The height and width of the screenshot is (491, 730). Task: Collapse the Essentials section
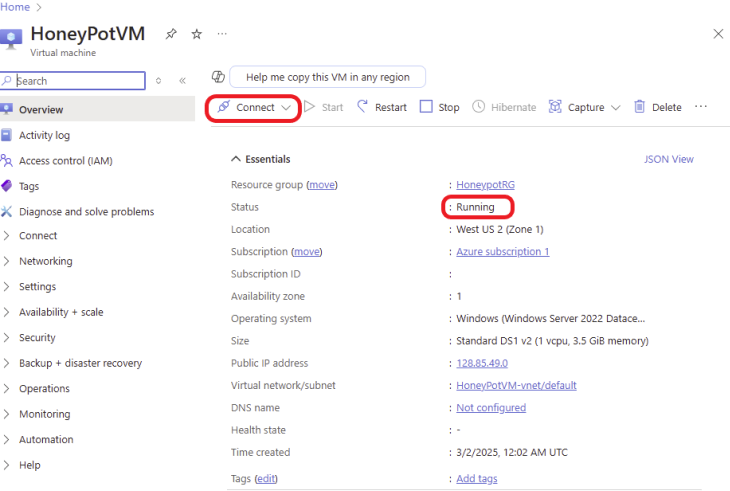[x=261, y=159]
